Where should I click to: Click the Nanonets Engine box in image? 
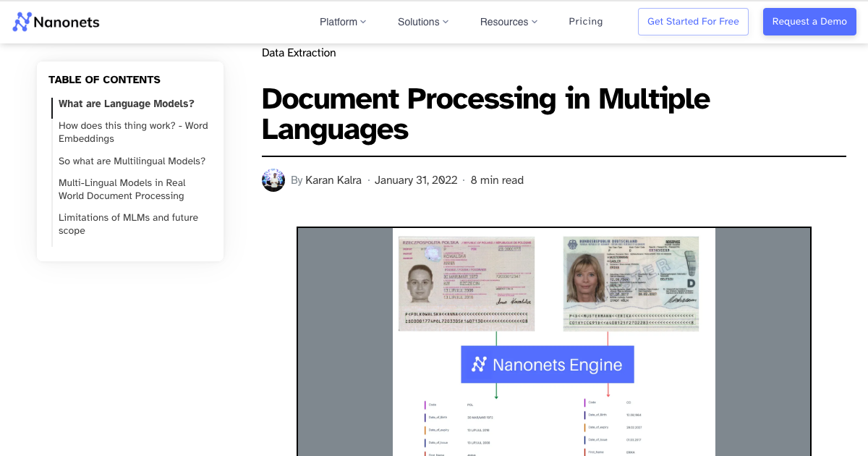pyautogui.click(x=548, y=364)
